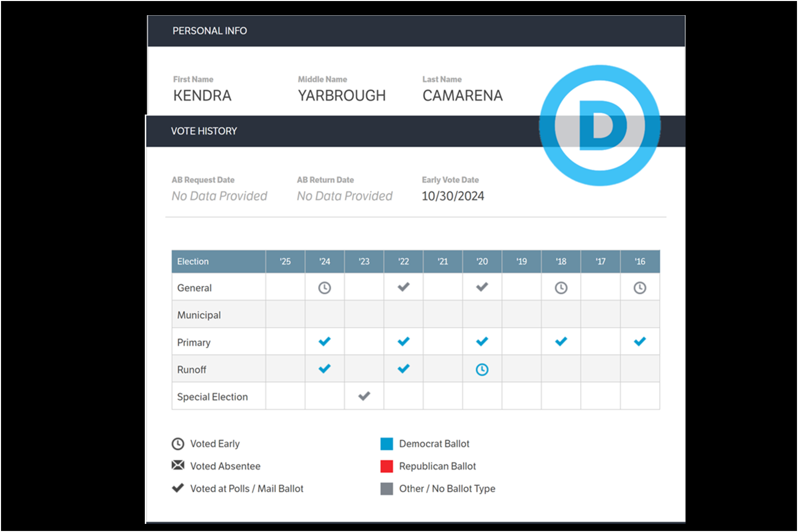Select the 2022 Runoff blue checkmark
The width and height of the screenshot is (798, 532).
pyautogui.click(x=404, y=369)
